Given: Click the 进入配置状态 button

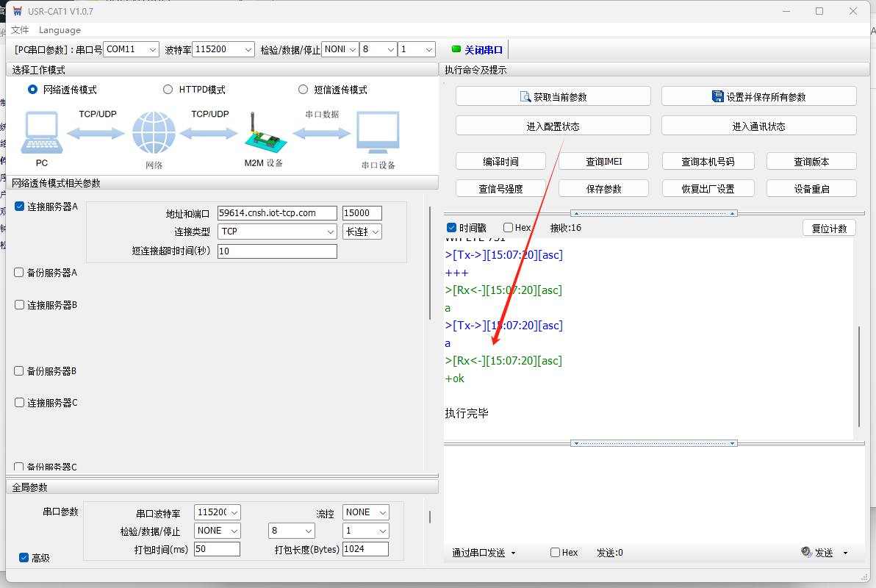Looking at the screenshot, I should (553, 126).
